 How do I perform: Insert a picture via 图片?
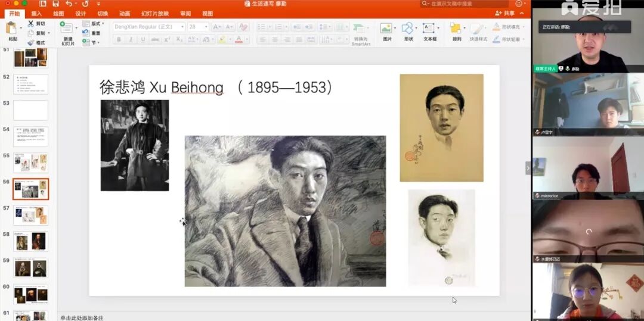click(387, 32)
